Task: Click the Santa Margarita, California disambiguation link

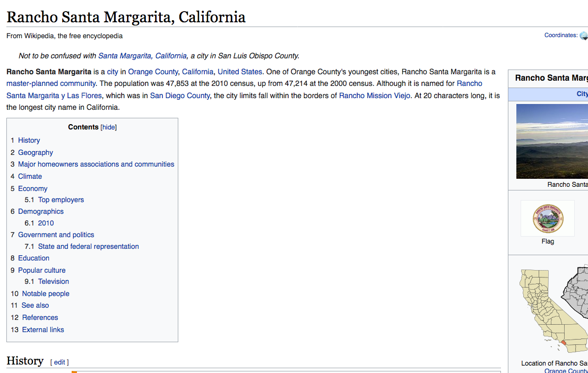Action: 142,56
